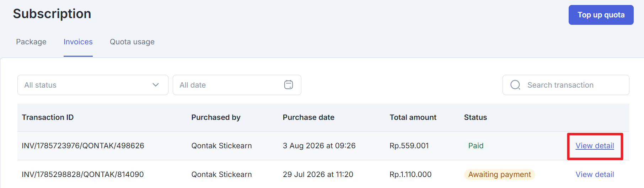Viewport: 644px width, 188px height.
Task: Select transaction INV/1785723976/QONTAK/498626
Action: pyautogui.click(x=83, y=146)
